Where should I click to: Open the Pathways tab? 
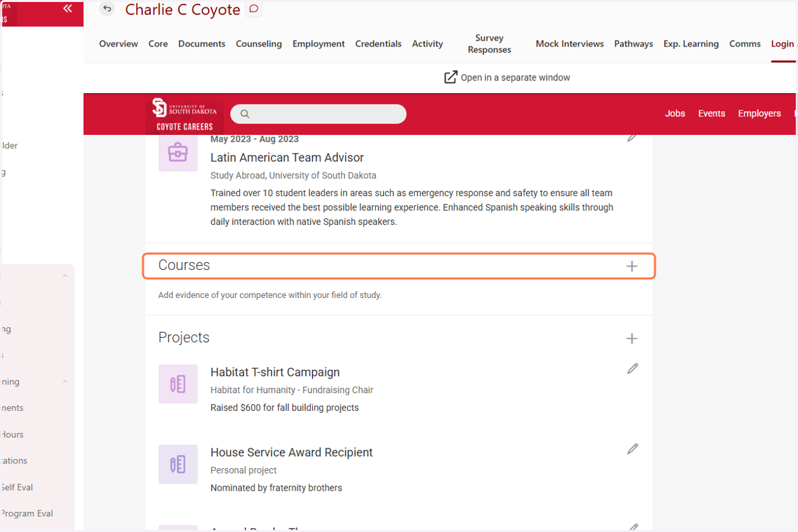coord(634,44)
